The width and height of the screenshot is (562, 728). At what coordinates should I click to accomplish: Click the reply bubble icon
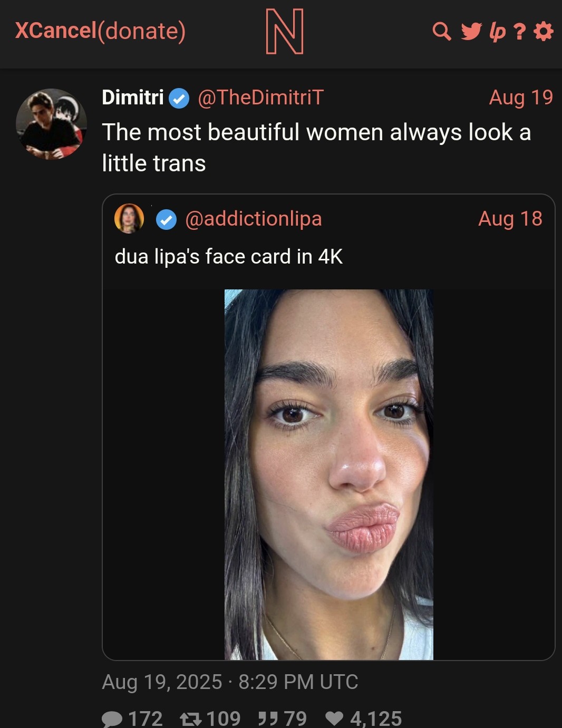[111, 719]
